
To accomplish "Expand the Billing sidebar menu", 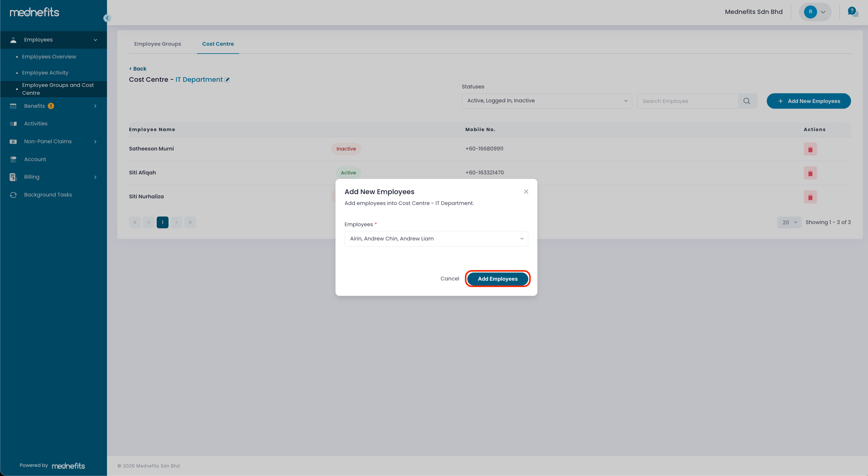I will click(x=53, y=177).
